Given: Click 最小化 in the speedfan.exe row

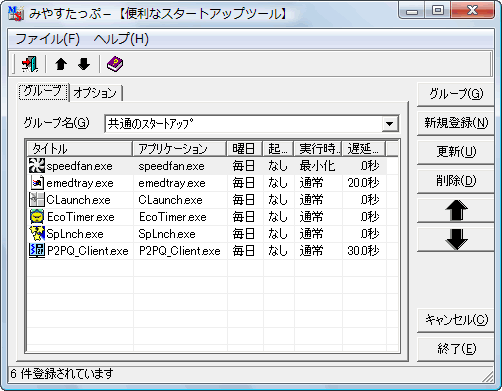Looking at the screenshot, I should pyautogui.click(x=317, y=166).
